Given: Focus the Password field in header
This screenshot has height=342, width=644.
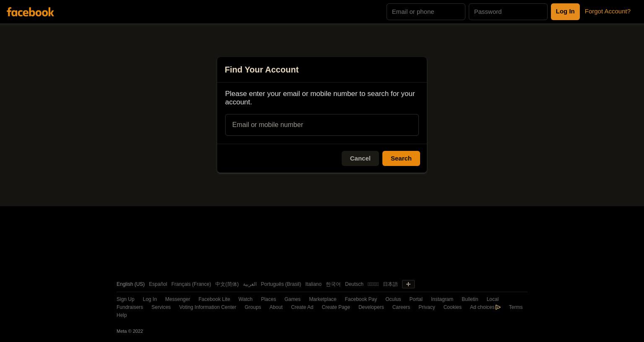Looking at the screenshot, I should pyautogui.click(x=508, y=12).
